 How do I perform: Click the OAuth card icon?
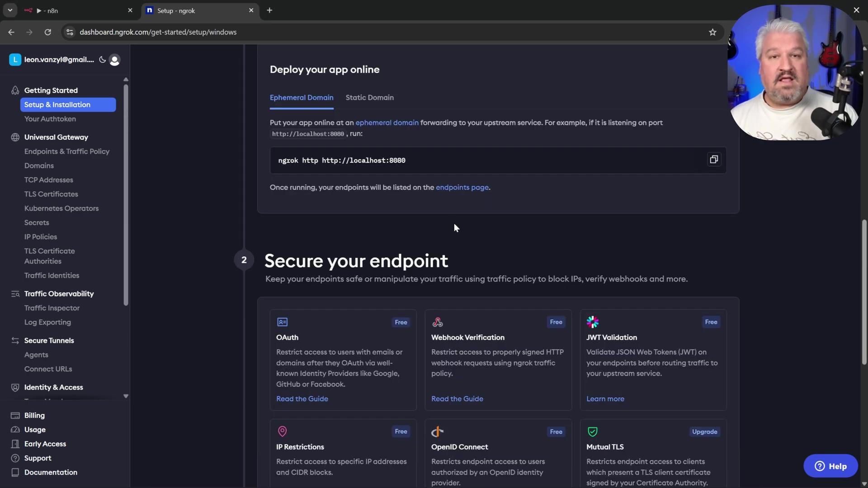[282, 322]
